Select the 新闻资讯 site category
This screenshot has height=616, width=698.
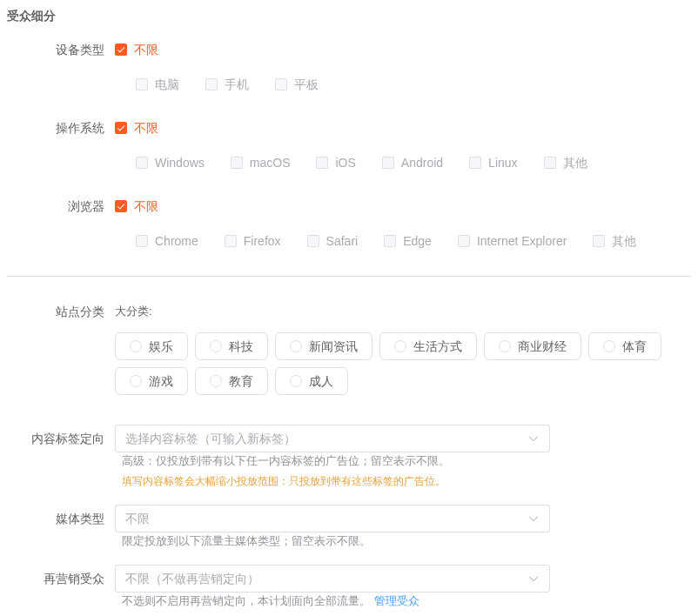[x=324, y=346]
